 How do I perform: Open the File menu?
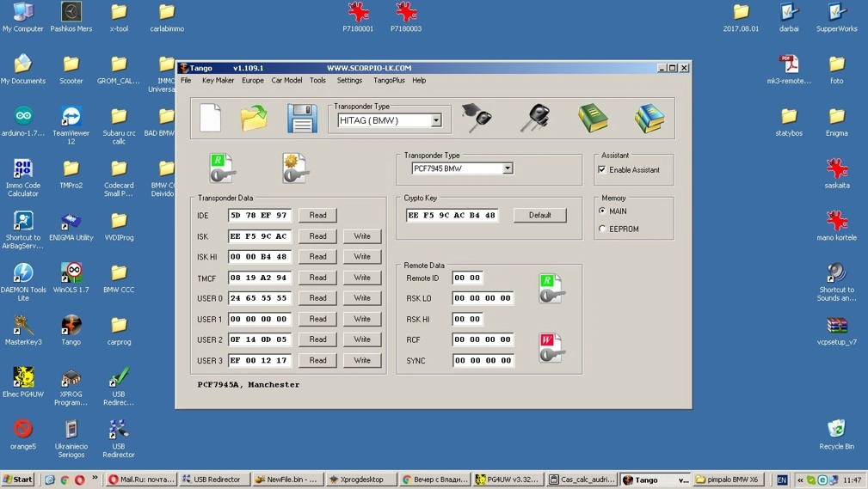[x=186, y=80]
